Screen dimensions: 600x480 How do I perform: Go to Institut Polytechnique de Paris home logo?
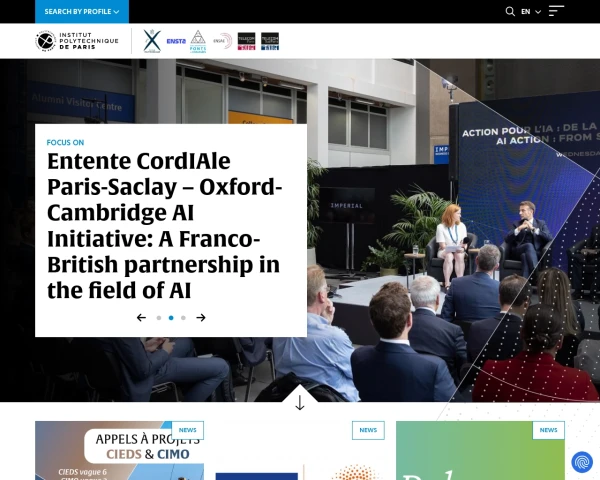click(x=77, y=41)
